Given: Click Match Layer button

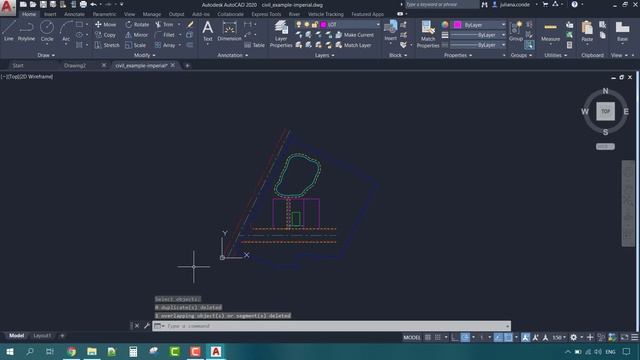Looking at the screenshot, I should [353, 45].
